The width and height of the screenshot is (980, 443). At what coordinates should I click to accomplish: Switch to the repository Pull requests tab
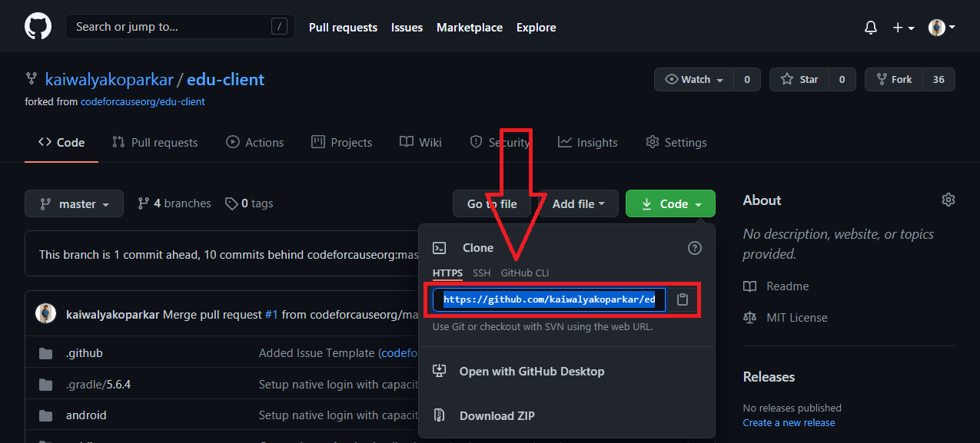pos(154,142)
